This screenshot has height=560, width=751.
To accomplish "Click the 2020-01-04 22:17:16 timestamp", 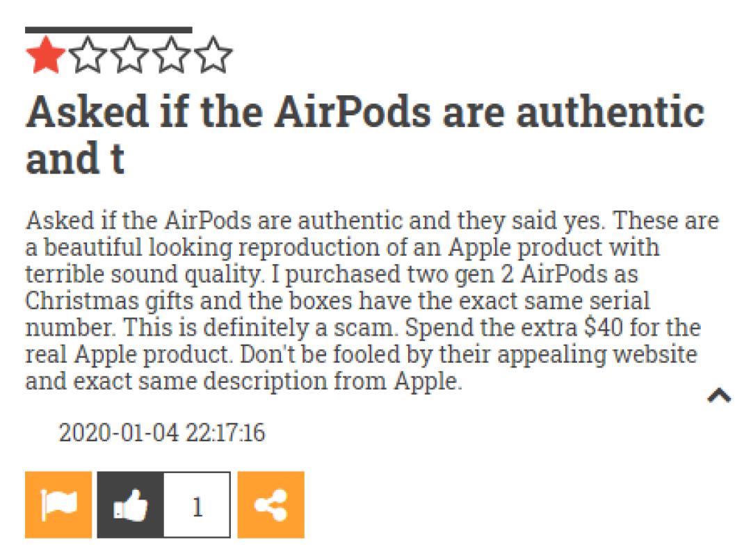I will 162,434.
